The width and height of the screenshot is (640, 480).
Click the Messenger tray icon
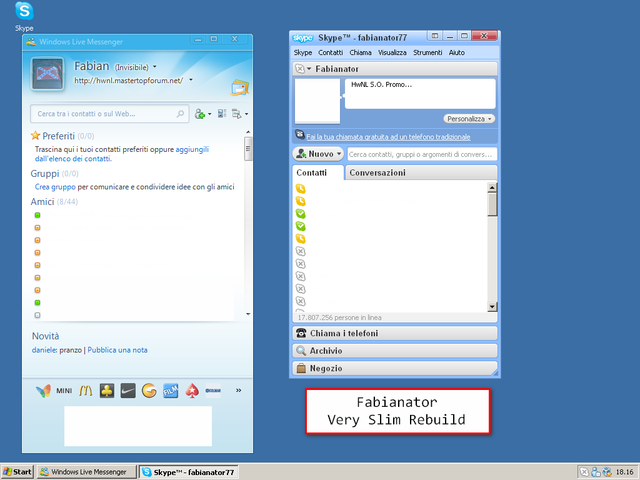(x=596, y=472)
